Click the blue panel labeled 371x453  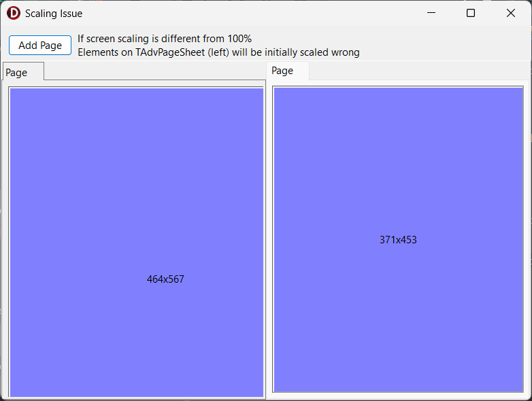(399, 239)
